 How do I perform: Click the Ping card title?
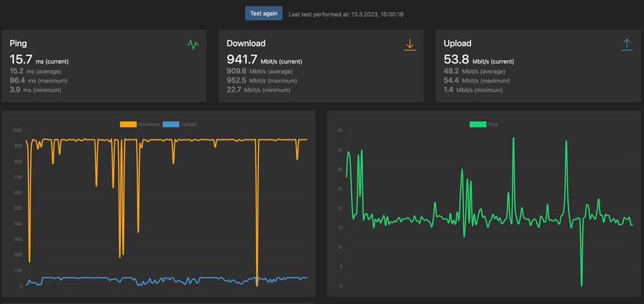[19, 43]
